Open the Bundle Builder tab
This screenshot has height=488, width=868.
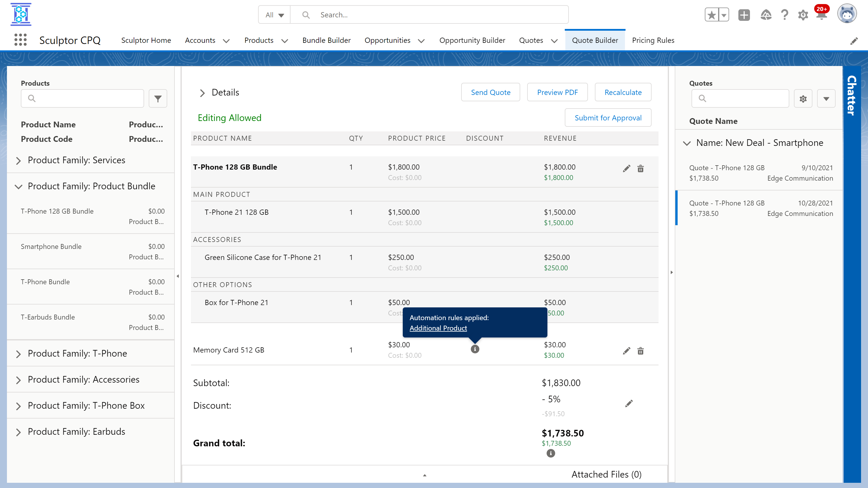coord(326,40)
